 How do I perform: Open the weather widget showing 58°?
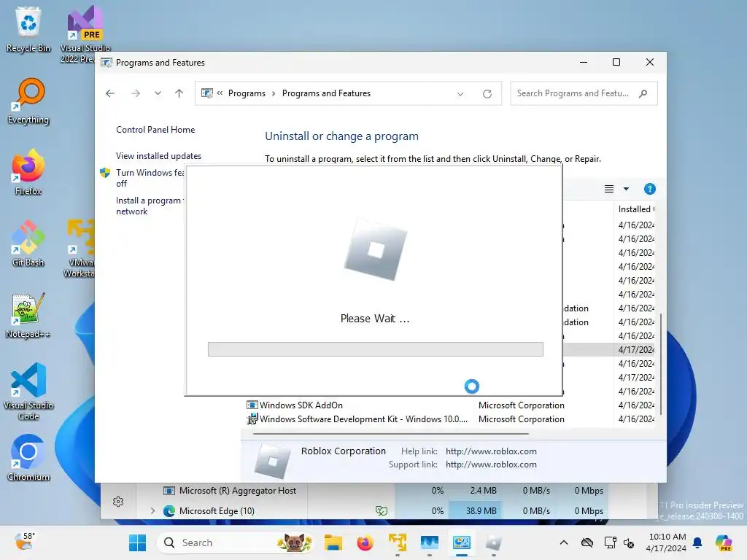point(25,542)
